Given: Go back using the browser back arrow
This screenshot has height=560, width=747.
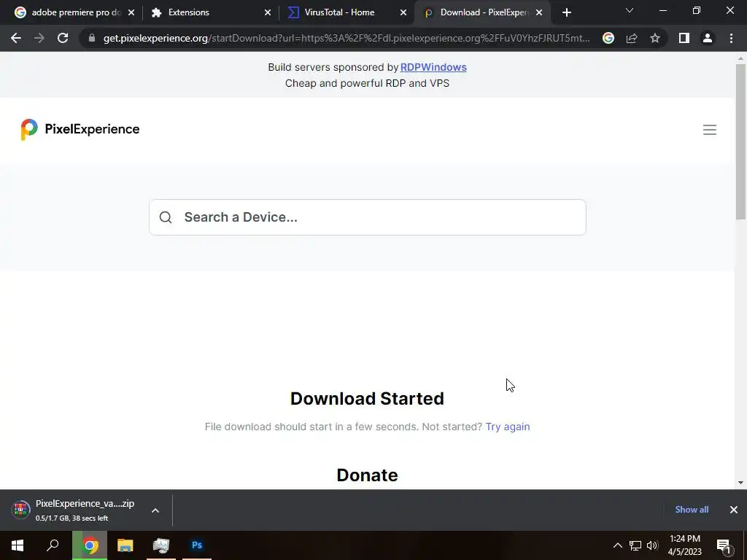Looking at the screenshot, I should pos(16,38).
